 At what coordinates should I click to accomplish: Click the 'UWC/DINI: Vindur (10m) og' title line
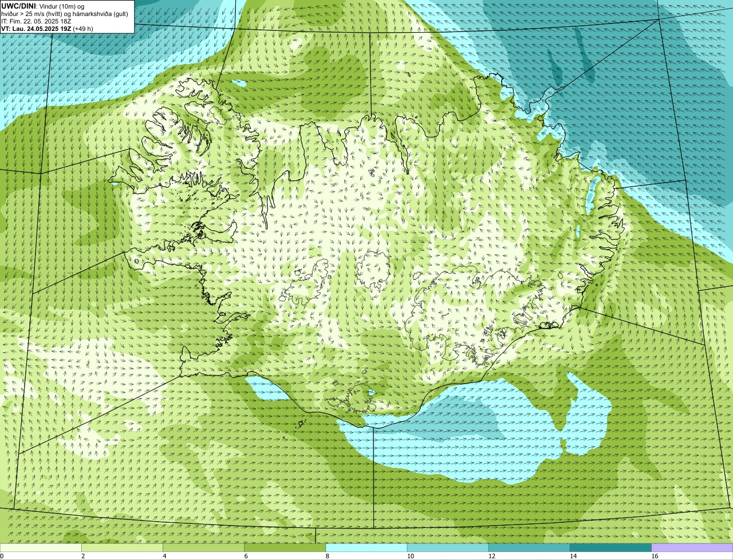point(43,6)
